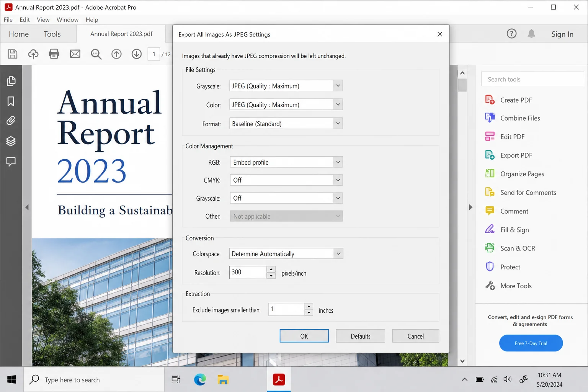Go to previous page with up-arrow icon
588x392 pixels.
click(116, 54)
